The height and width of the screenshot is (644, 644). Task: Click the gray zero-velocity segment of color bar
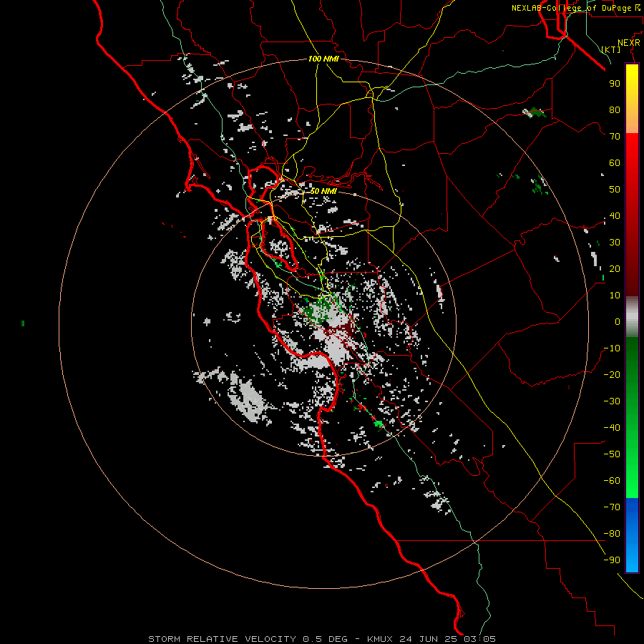point(632,317)
